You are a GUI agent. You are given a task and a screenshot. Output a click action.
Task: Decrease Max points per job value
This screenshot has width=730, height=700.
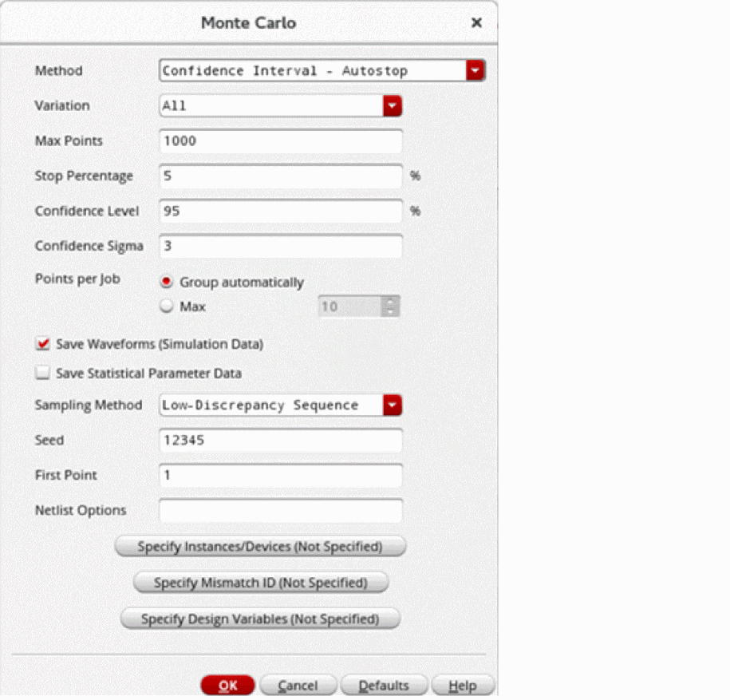[390, 311]
